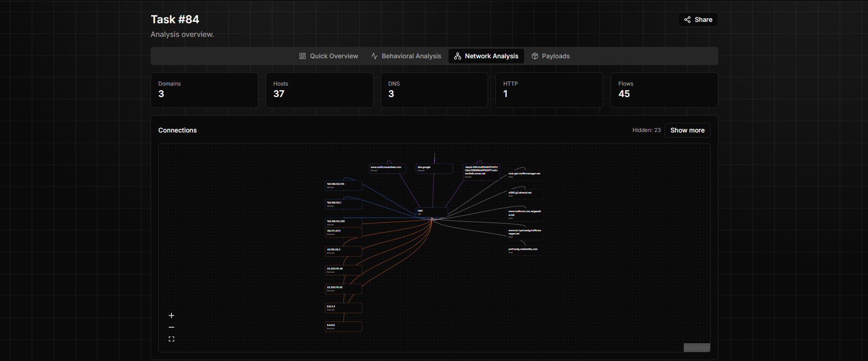
Task: Select the www.tm.f.prd.aadg.trafficmanager.net host node
Action: click(525, 234)
